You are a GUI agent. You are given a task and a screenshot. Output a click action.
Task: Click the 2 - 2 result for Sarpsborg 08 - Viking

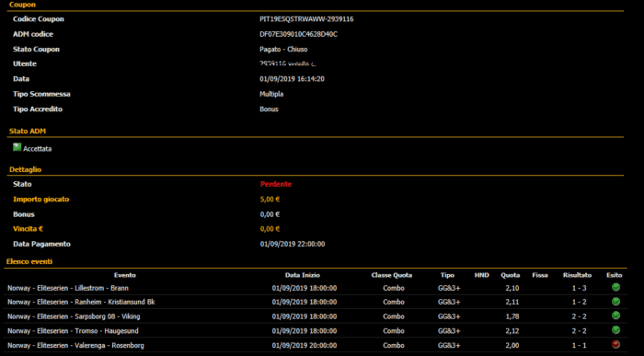tap(579, 316)
